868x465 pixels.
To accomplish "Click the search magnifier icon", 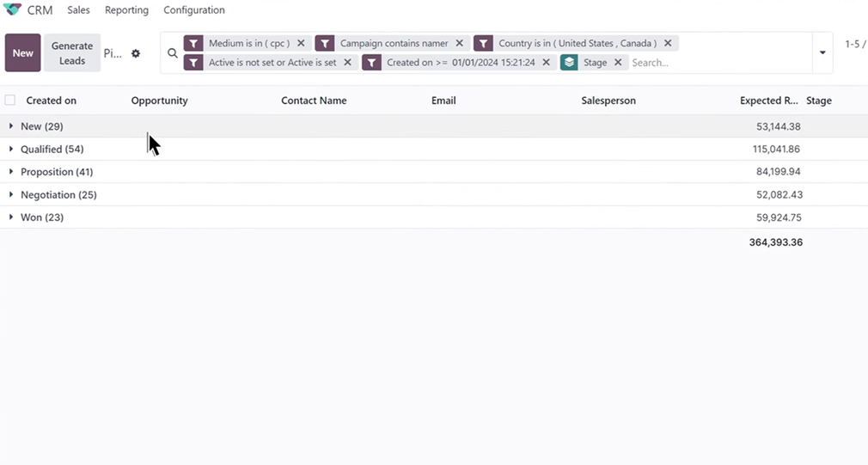I will pos(173,53).
